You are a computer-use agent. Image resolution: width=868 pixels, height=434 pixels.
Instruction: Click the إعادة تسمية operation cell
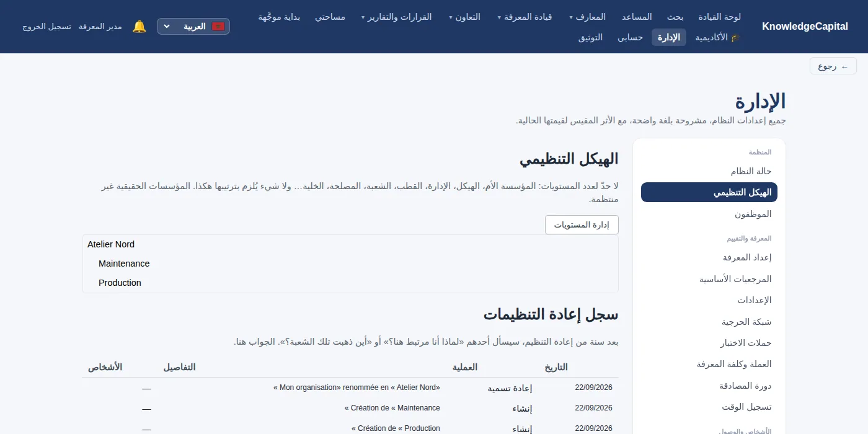pos(510,388)
